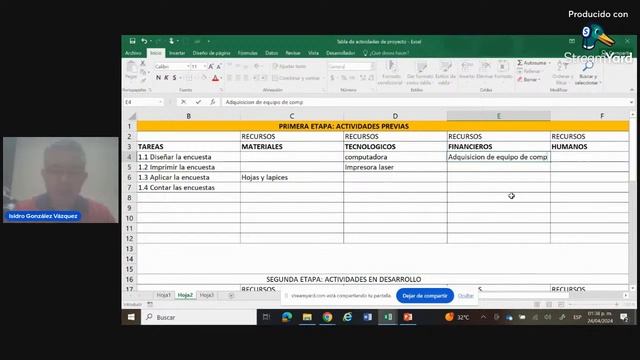Switch to the Insertar ribbon tab
The width and height of the screenshot is (640, 360).
pos(177,53)
